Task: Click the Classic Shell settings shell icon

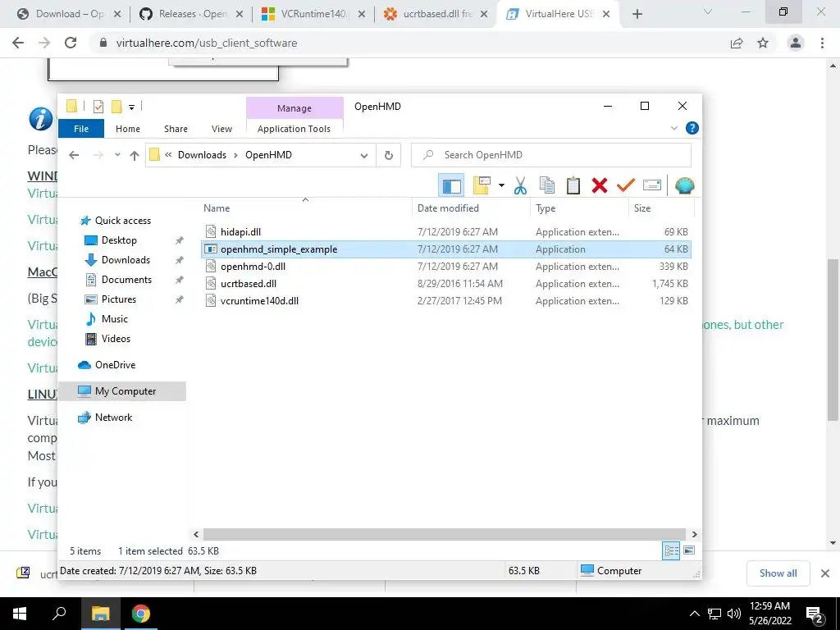Action: (685, 185)
